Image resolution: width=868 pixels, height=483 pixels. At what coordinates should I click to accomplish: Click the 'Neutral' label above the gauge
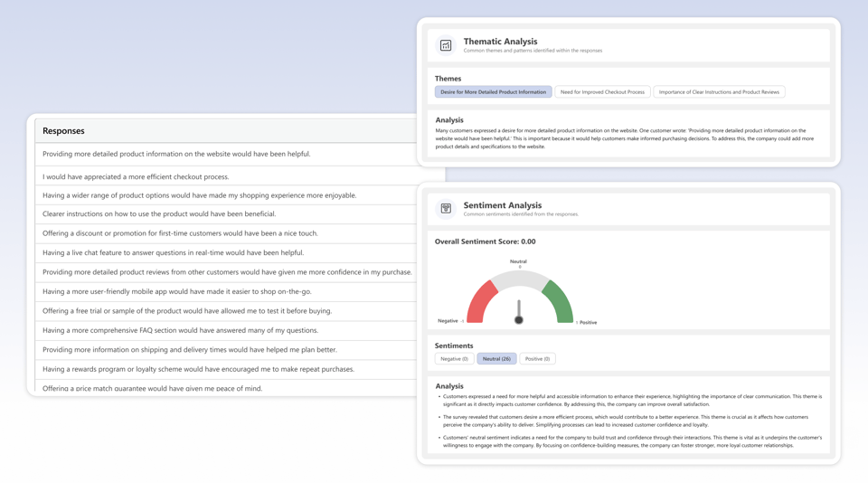point(519,261)
